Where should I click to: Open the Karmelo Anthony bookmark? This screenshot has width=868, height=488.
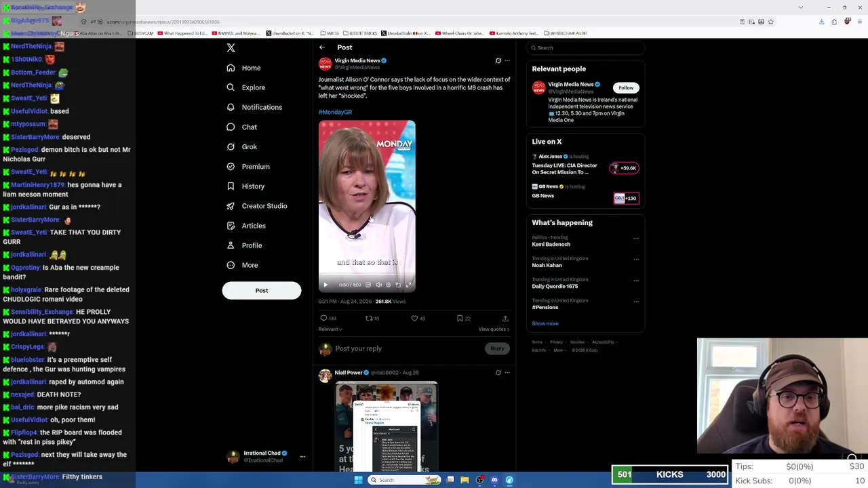(x=513, y=33)
